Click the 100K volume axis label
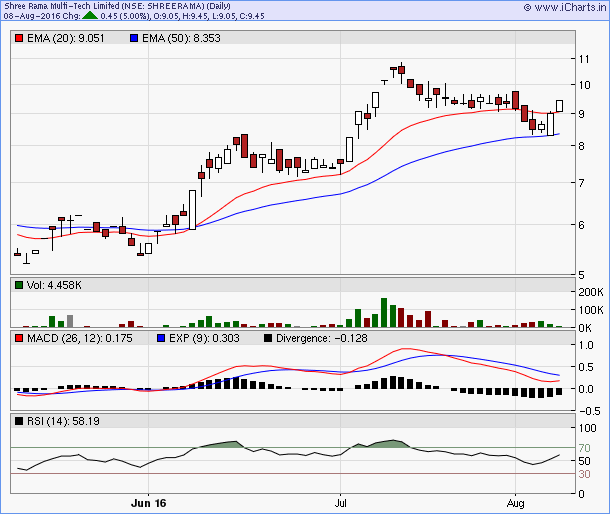610x514 pixels. coord(591,310)
